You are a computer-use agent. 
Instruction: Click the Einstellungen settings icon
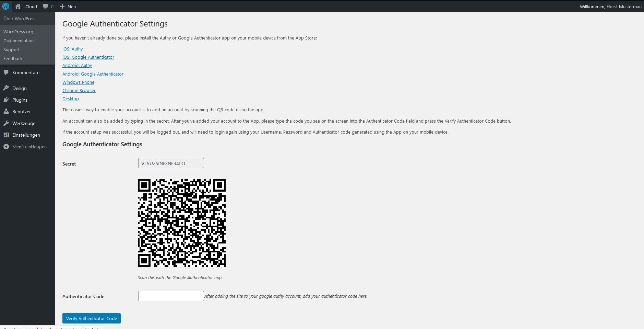click(x=6, y=135)
